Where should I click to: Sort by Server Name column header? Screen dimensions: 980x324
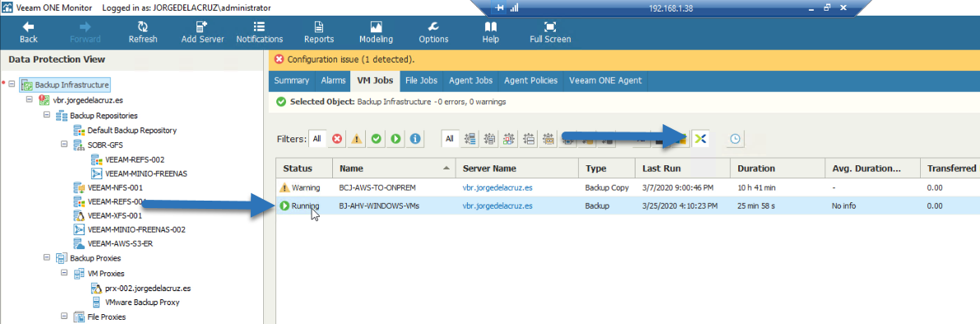516,169
